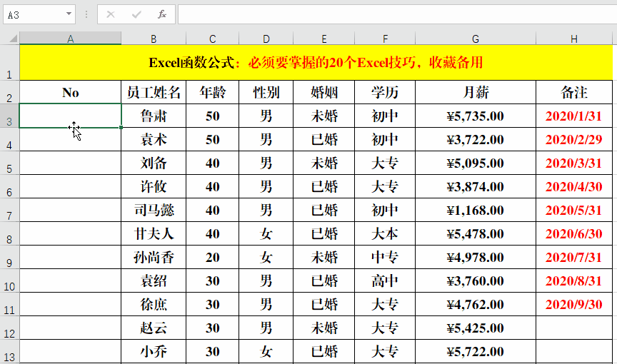Select the cell with name '小乔'
617x364 pixels.
tap(154, 352)
